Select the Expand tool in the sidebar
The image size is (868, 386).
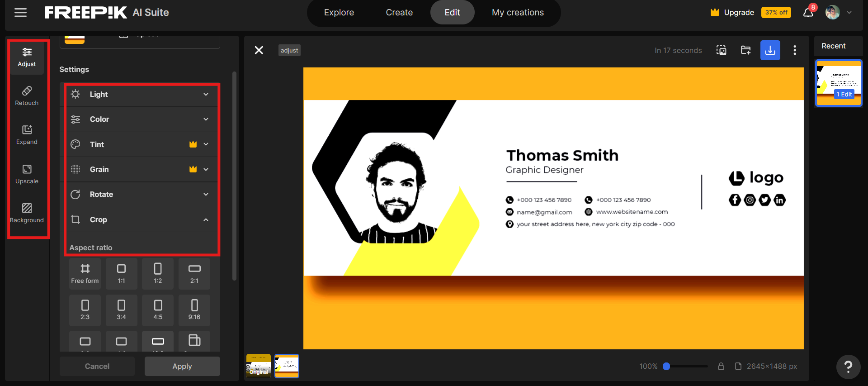(27, 135)
